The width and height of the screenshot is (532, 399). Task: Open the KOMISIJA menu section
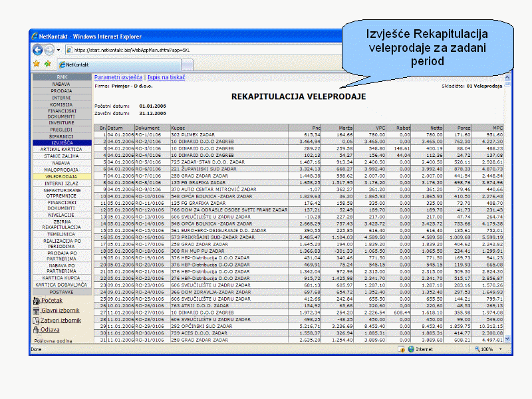[x=61, y=104]
